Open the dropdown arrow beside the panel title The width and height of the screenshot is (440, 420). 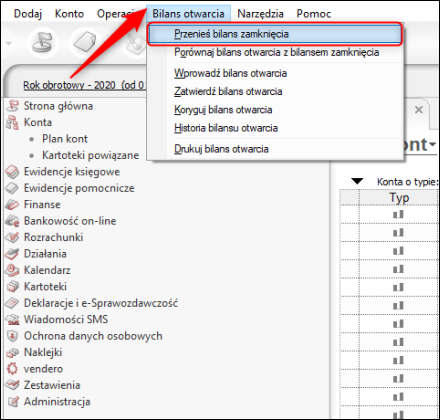click(x=432, y=144)
